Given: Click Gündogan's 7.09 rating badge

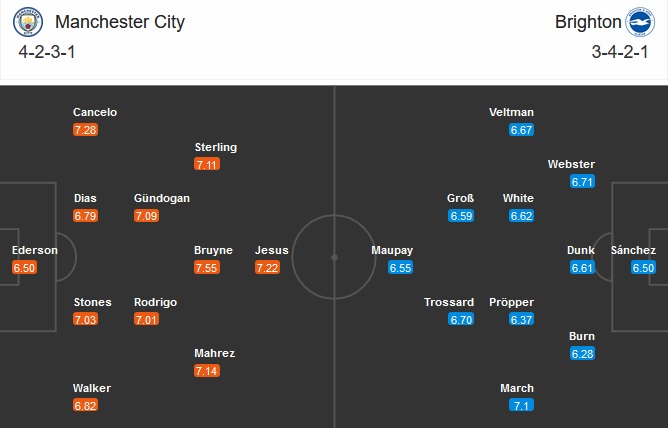Looking at the screenshot, I should pyautogui.click(x=146, y=215).
